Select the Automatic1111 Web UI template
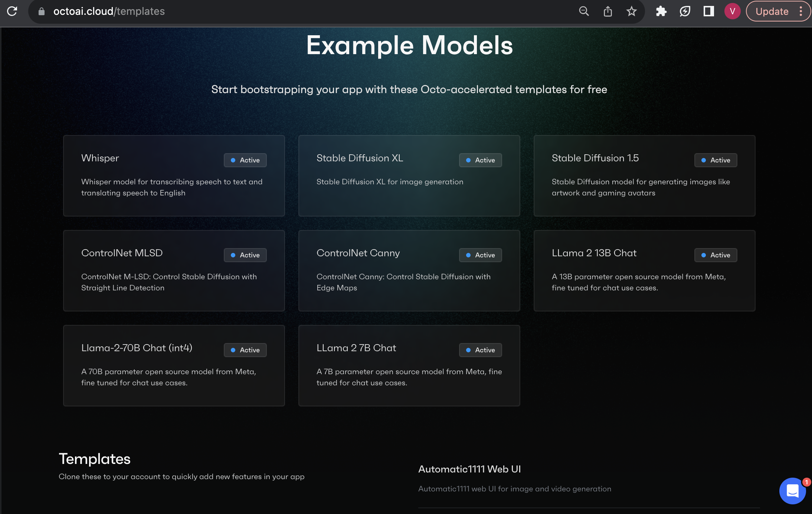This screenshot has width=812, height=514. [x=469, y=469]
